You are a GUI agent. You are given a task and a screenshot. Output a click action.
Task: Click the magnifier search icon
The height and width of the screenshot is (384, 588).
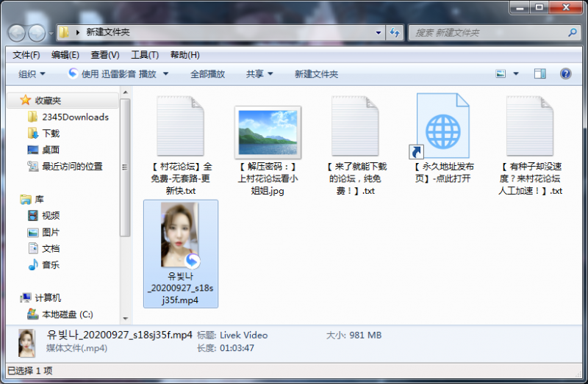(573, 32)
